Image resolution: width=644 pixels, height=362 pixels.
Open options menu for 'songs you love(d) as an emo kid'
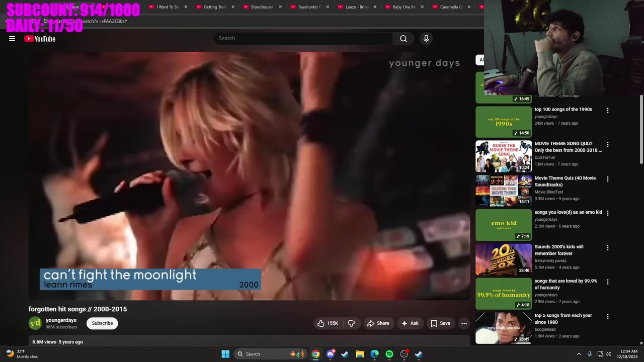tap(608, 213)
